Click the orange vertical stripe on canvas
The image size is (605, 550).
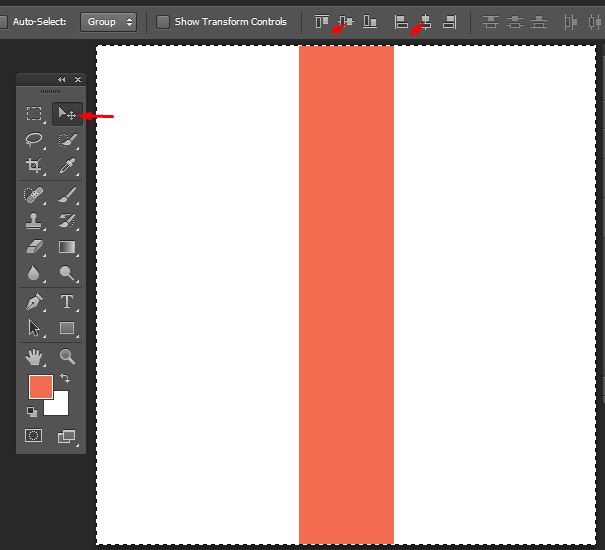346,295
